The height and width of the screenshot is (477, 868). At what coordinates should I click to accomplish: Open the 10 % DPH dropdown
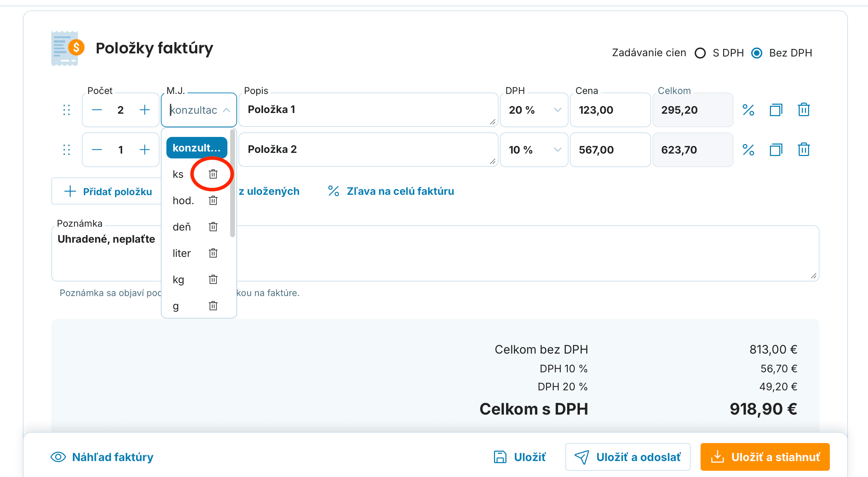click(534, 150)
